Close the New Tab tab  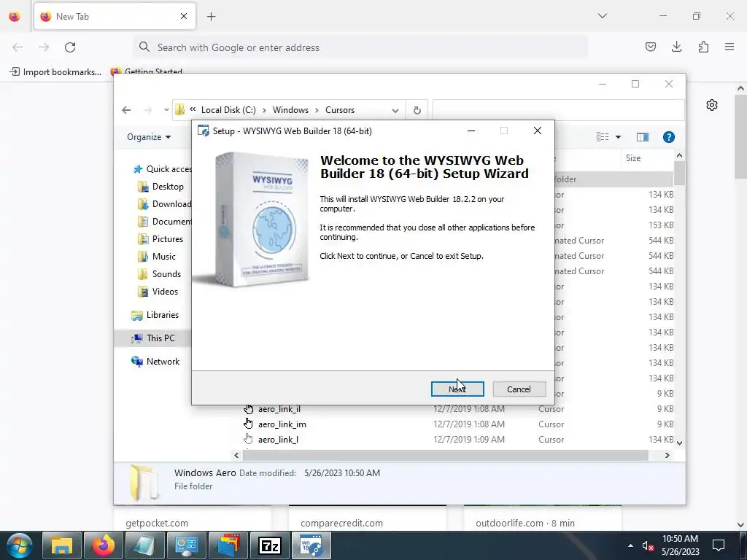tap(184, 17)
